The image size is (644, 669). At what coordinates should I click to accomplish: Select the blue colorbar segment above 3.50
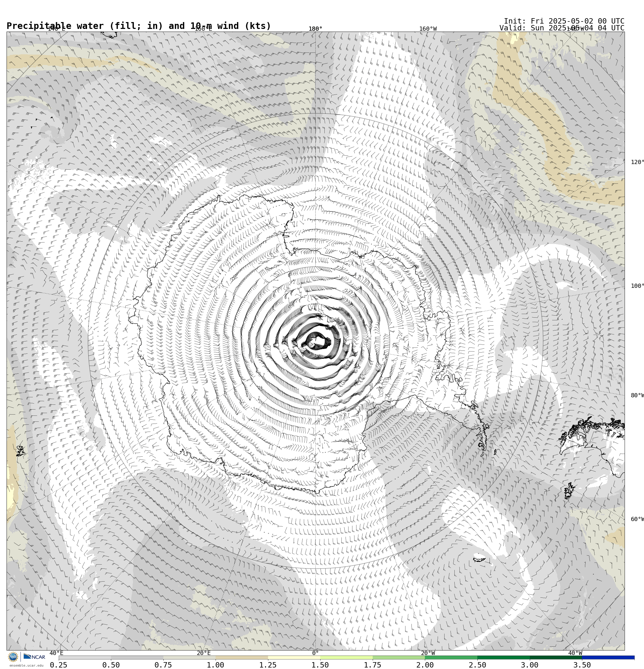(609, 658)
